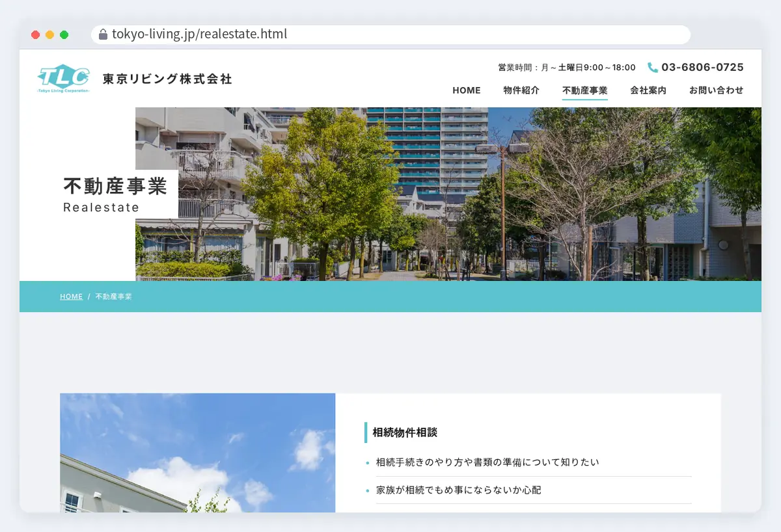Click the phone number 03-6806-0725
The width and height of the screenshot is (781, 532).
(702, 67)
